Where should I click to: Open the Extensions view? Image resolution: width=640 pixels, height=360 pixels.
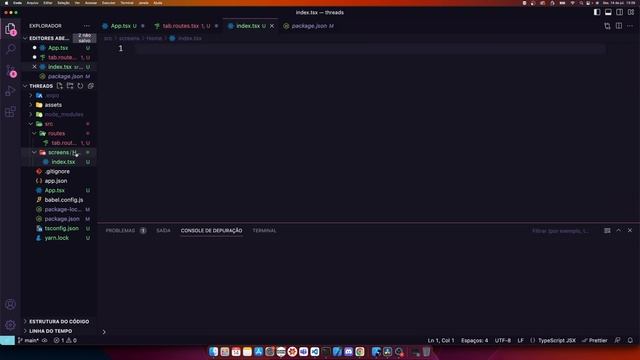point(10,111)
